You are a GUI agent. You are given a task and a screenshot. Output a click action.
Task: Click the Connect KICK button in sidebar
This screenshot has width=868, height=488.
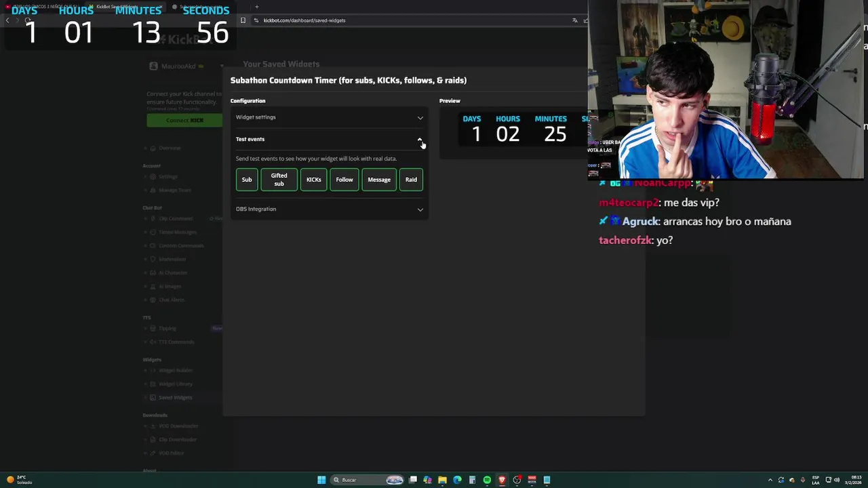click(x=184, y=120)
